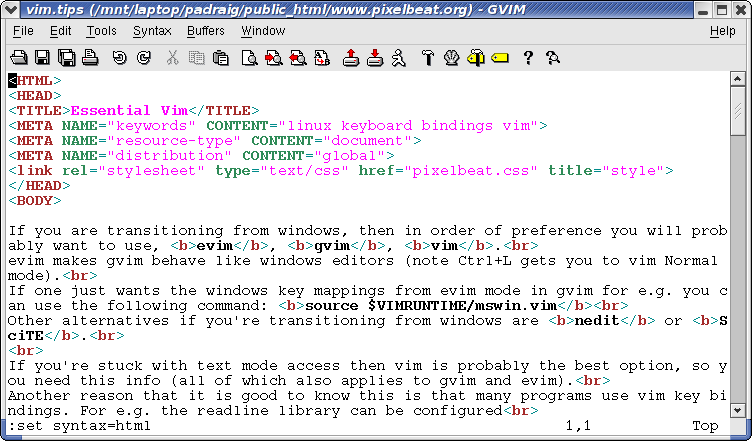
Task: Open the Edit menu
Action: click(x=60, y=31)
